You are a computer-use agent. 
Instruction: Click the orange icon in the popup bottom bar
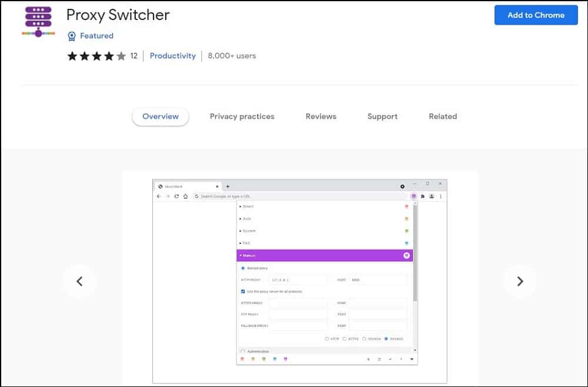[253, 359]
